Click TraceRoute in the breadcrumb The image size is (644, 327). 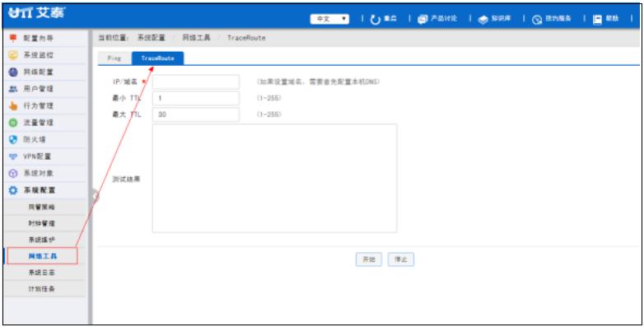[x=246, y=38]
